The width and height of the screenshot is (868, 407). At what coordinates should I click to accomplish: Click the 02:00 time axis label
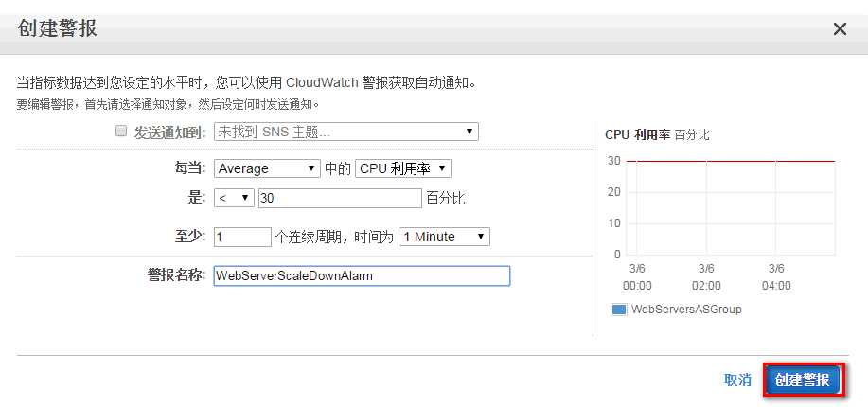click(x=706, y=286)
